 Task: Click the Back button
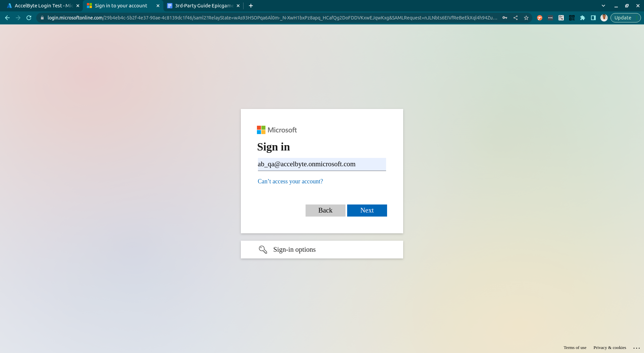[325, 211]
